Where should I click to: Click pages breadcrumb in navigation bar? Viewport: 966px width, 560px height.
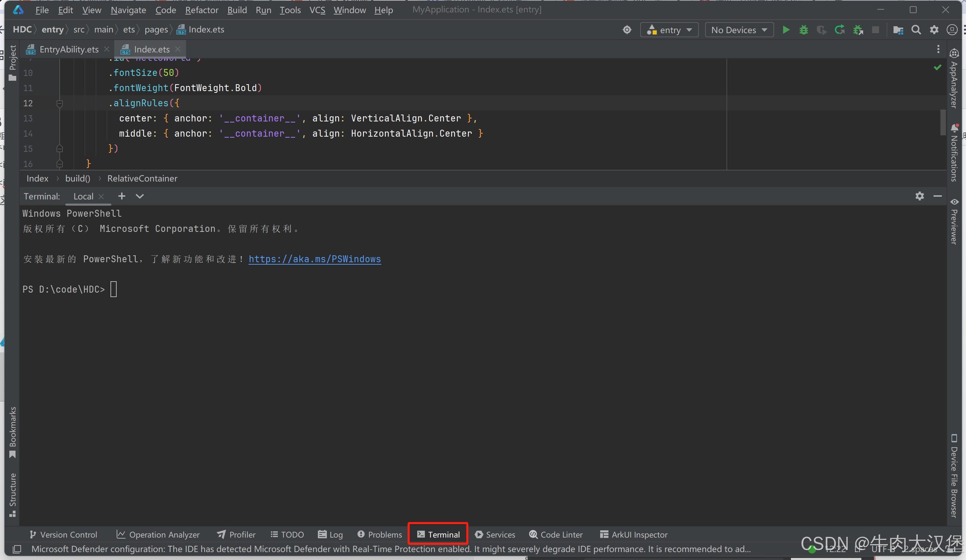click(x=156, y=30)
